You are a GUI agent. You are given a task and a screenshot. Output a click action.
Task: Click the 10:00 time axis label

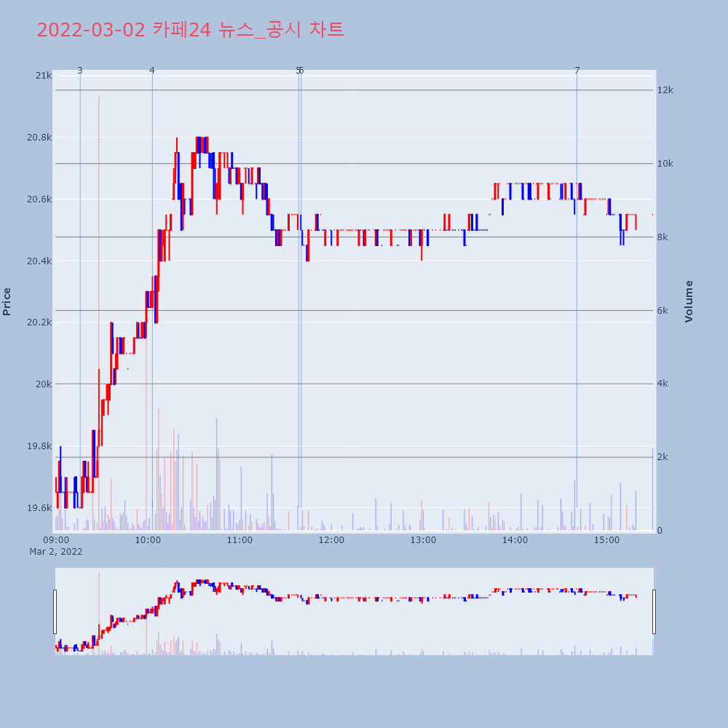coord(148,540)
